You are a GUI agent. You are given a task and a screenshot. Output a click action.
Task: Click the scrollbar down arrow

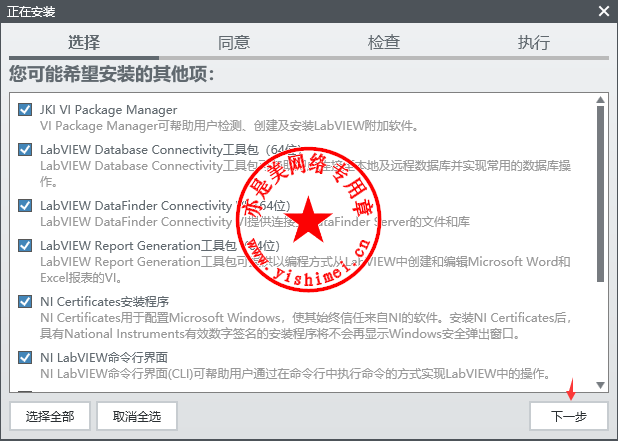click(600, 384)
